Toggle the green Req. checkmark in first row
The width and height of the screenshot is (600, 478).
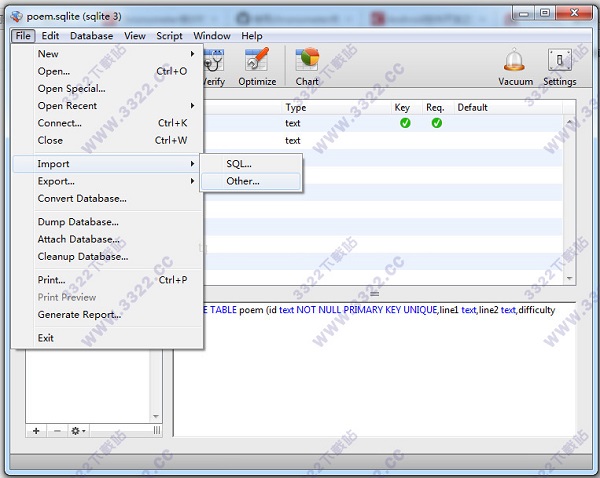coord(436,123)
